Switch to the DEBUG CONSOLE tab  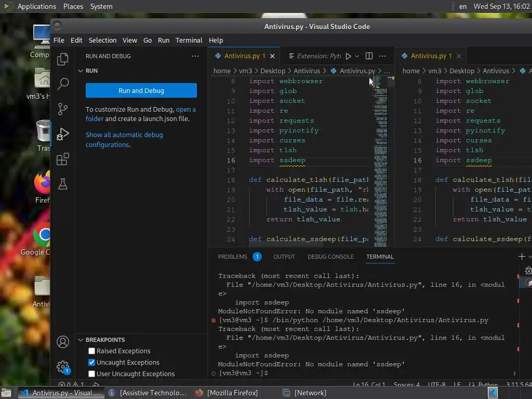330,257
